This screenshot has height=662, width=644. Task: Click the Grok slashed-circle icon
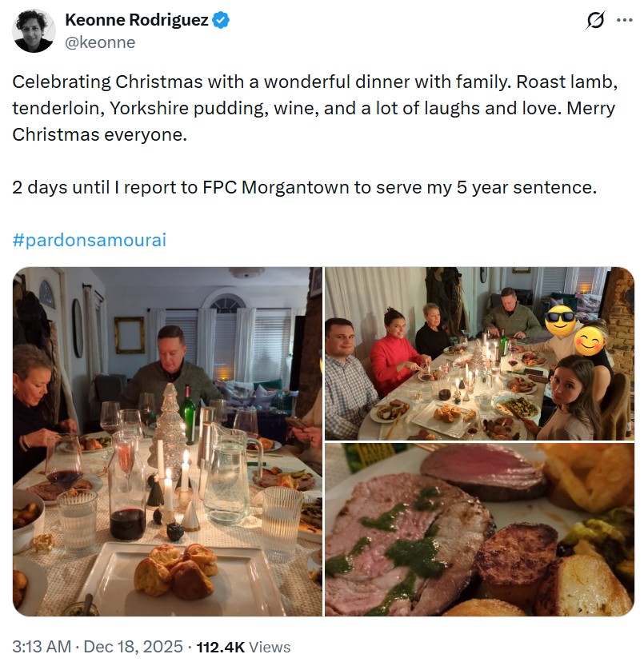point(594,21)
